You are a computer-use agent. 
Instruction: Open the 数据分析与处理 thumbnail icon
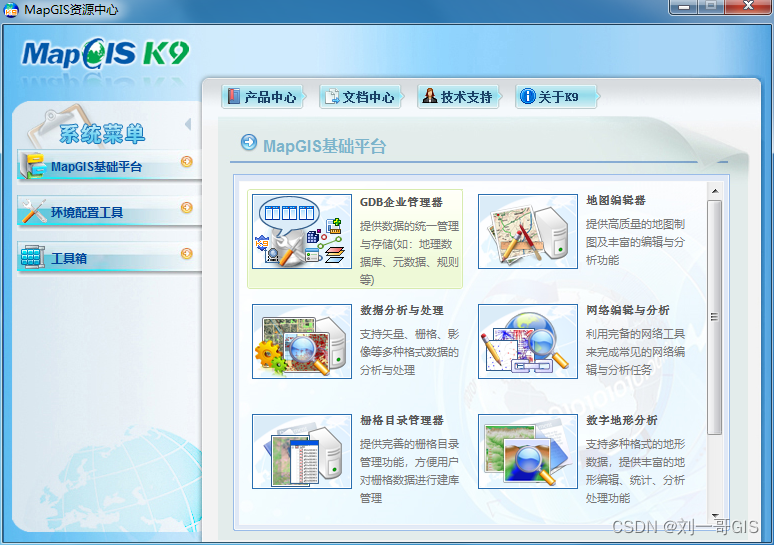pos(302,342)
